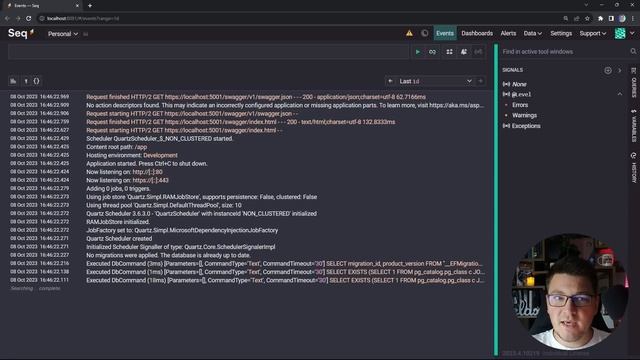Screen dimensions: 640x360
Task: Open the Dashboards tab
Action: tap(477, 33)
